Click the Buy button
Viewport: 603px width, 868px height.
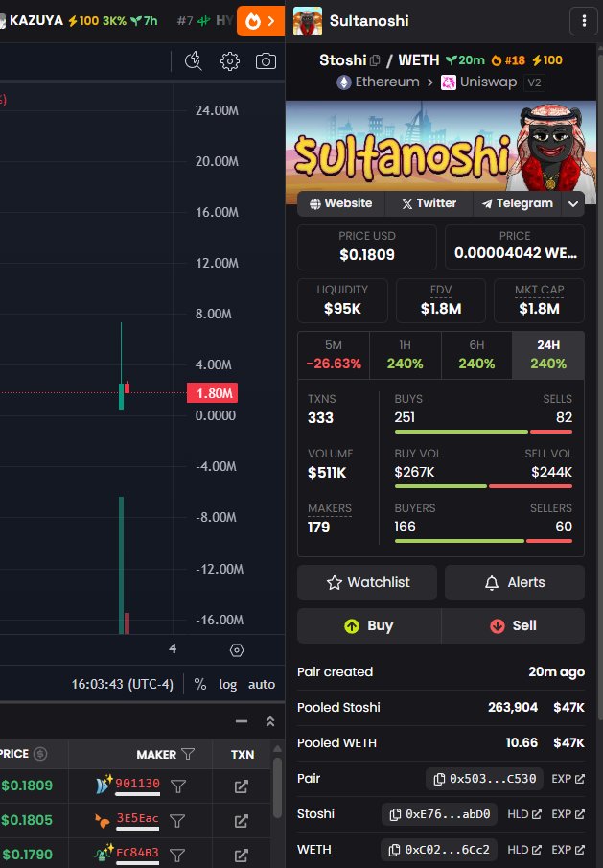click(369, 625)
